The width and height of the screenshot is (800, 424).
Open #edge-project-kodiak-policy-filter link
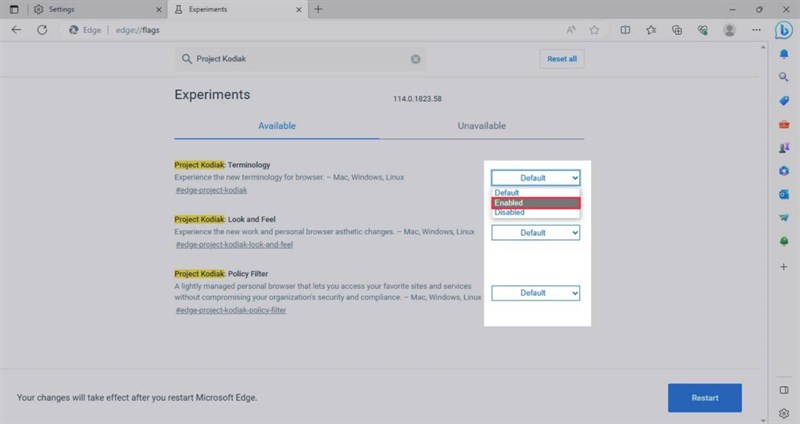[x=231, y=310]
